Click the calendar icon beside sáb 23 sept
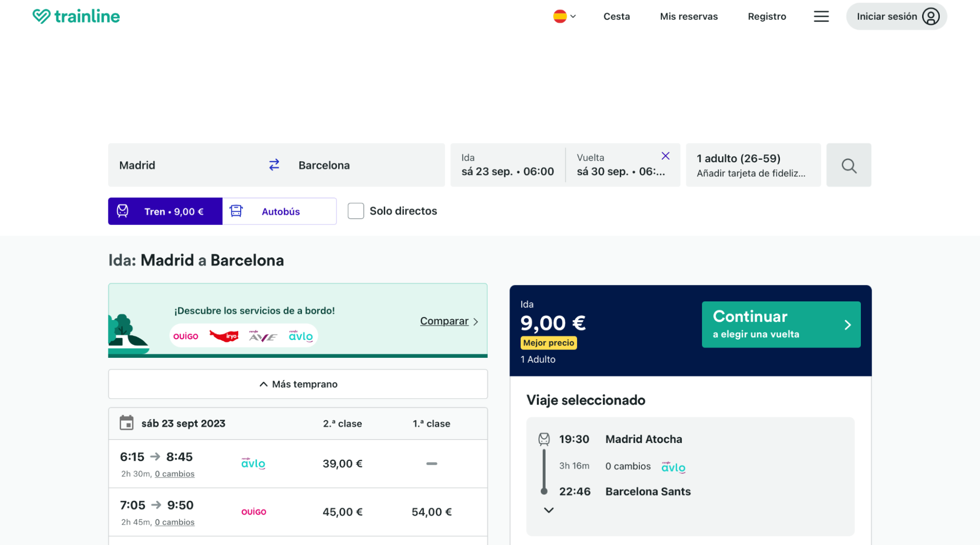This screenshot has width=980, height=545. point(126,423)
